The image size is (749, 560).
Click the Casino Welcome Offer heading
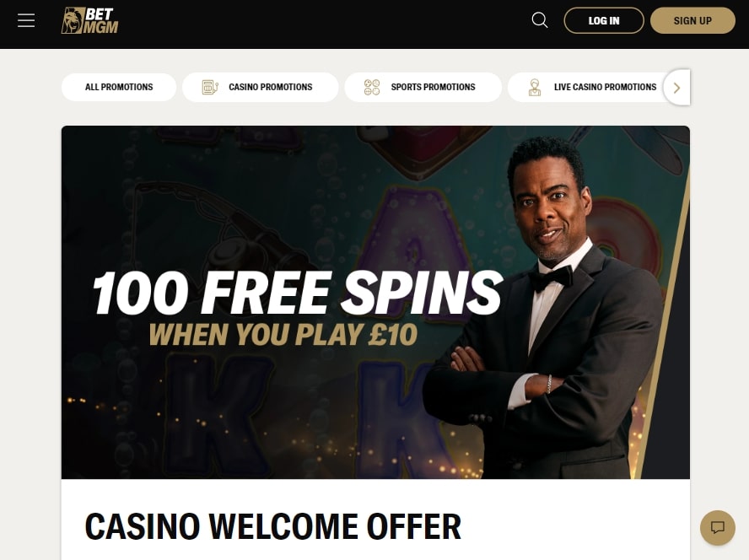[272, 526]
